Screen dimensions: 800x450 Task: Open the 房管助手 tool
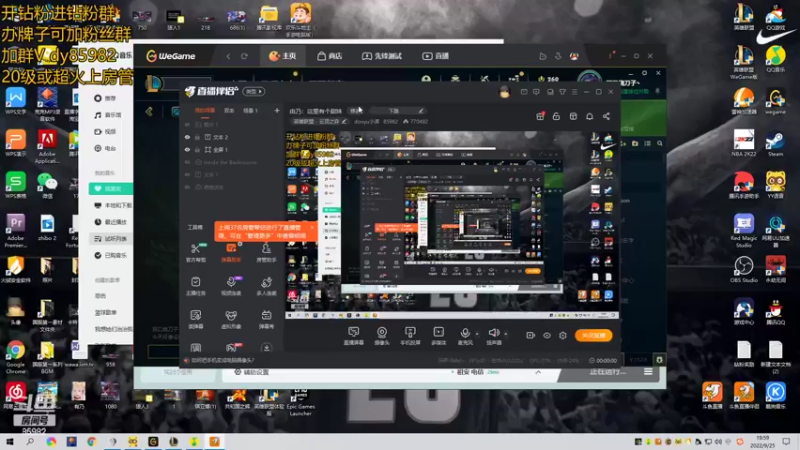pos(266,253)
